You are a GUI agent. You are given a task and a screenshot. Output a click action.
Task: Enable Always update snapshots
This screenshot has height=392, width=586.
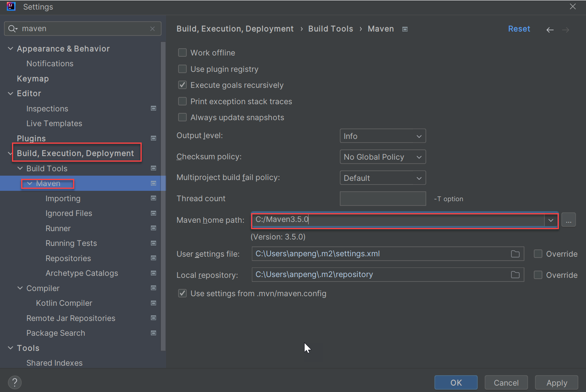(x=182, y=117)
